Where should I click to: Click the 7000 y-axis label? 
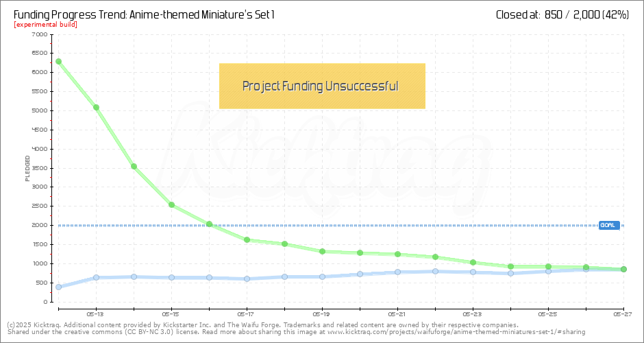coord(40,34)
